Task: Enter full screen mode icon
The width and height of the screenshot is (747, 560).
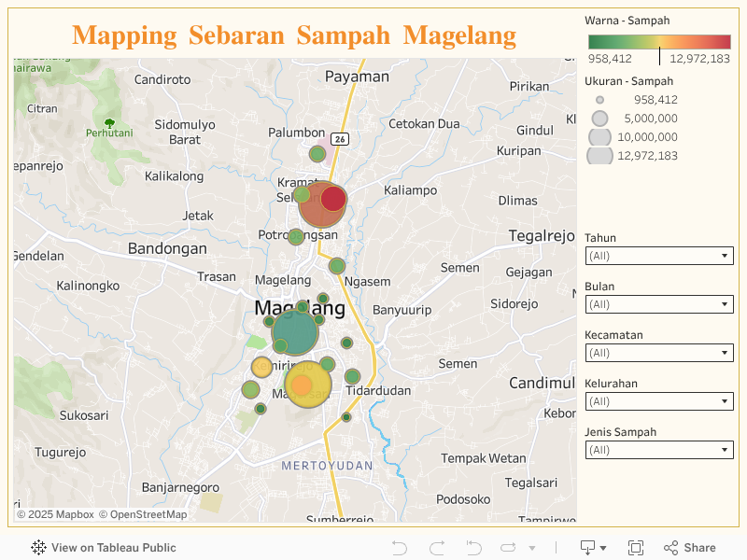Action: point(636,548)
